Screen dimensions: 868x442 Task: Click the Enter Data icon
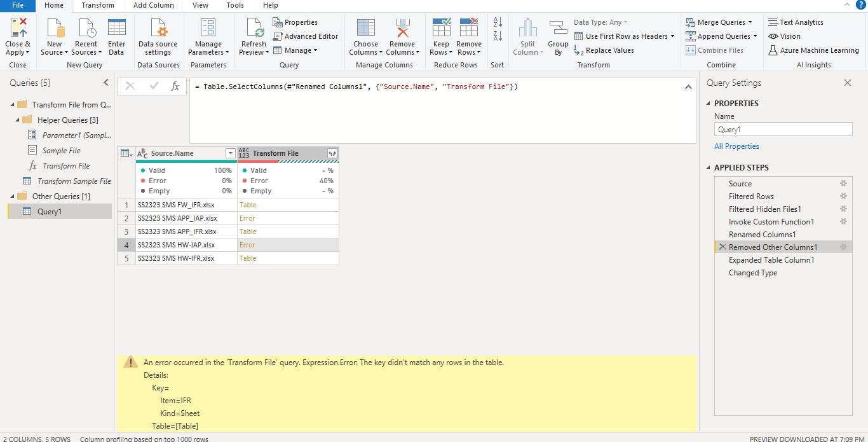[116, 28]
